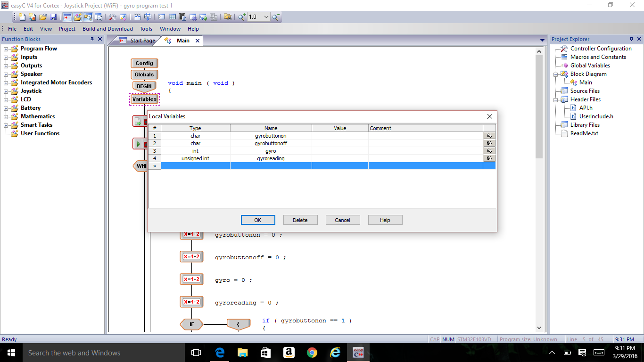Expand the Inputs tree node

(6, 57)
